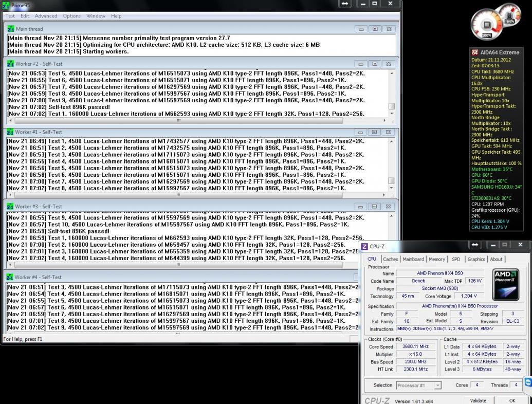Click the Code Name value Deneb
Image resolution: width=532 pixels, height=404 pixels.
pyautogui.click(x=418, y=281)
